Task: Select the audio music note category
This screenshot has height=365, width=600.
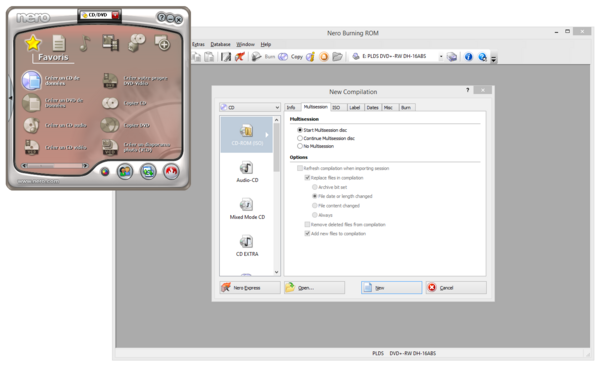Action: click(85, 43)
